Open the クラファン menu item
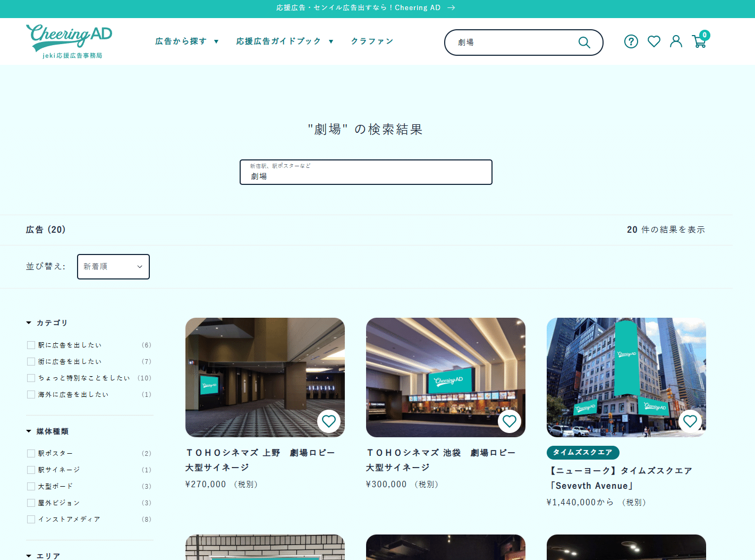The height and width of the screenshot is (560, 755). click(x=372, y=41)
